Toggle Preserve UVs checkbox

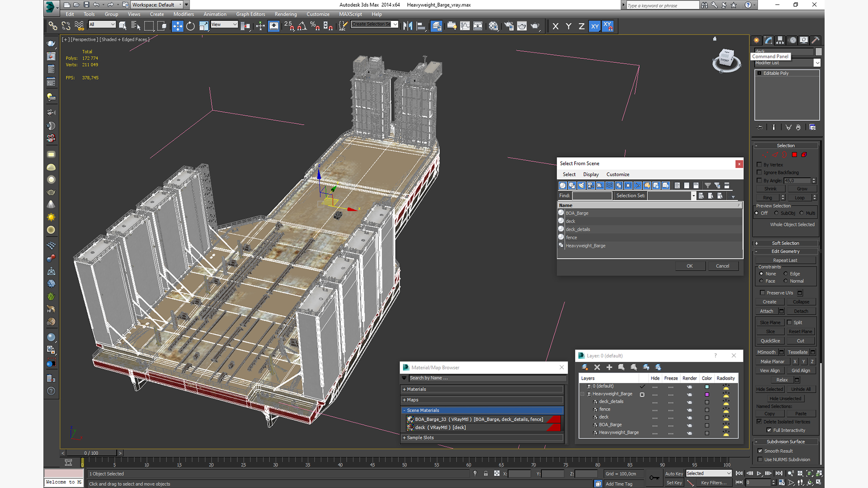[x=762, y=293]
